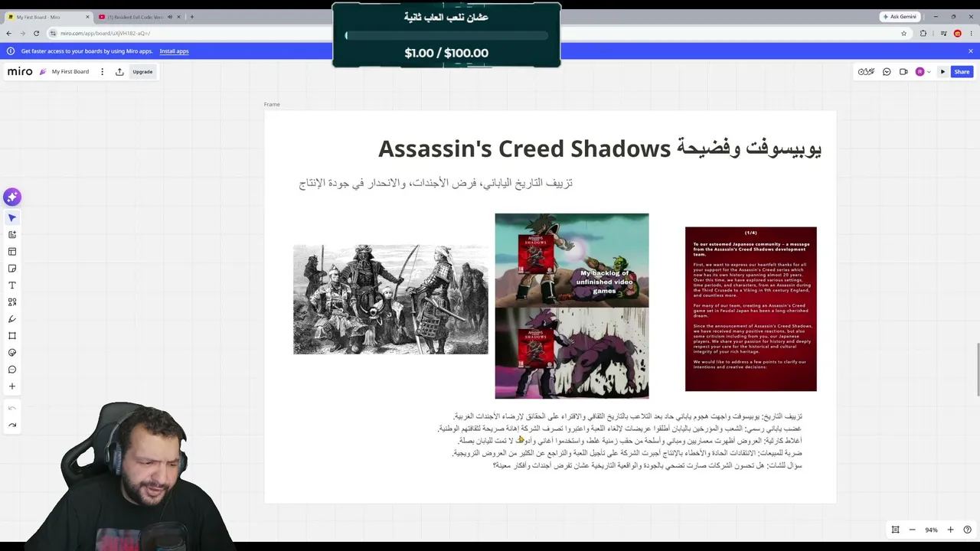Screen dimensions: 980x551
Task: Bookmark this page with star icon
Action: point(903,34)
